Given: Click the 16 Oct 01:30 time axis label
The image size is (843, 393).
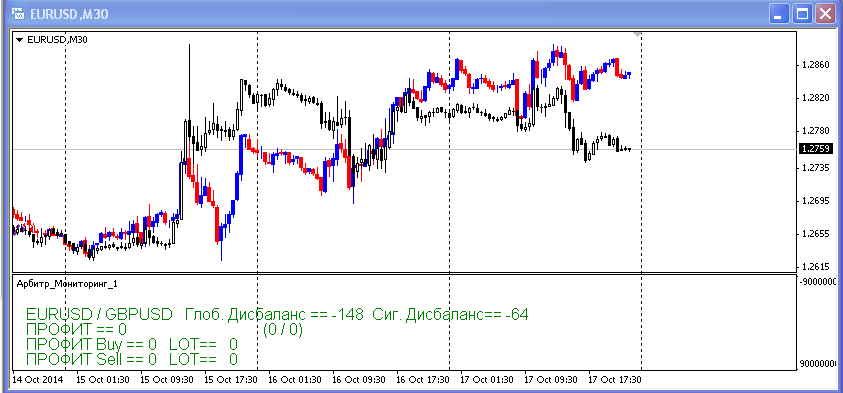Looking at the screenshot, I should [295, 380].
